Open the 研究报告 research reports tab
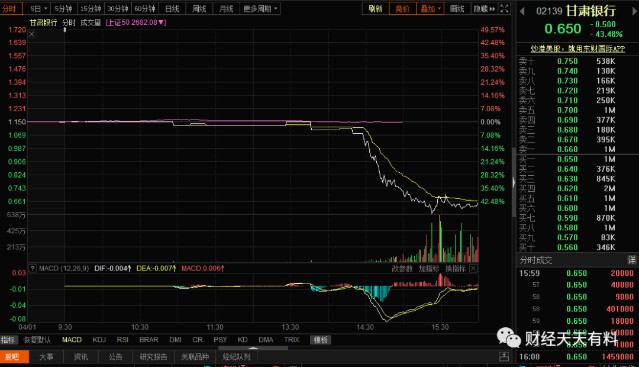This screenshot has width=639, height=367. (x=153, y=357)
